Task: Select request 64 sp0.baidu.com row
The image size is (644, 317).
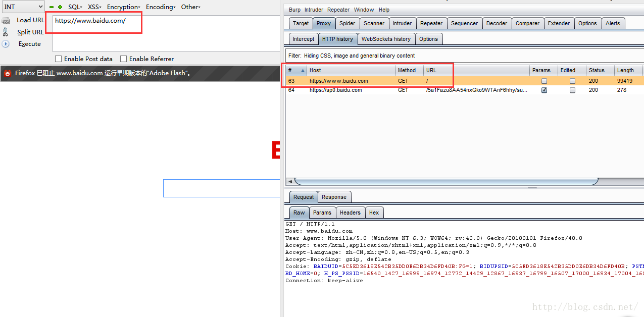Action: click(x=465, y=90)
